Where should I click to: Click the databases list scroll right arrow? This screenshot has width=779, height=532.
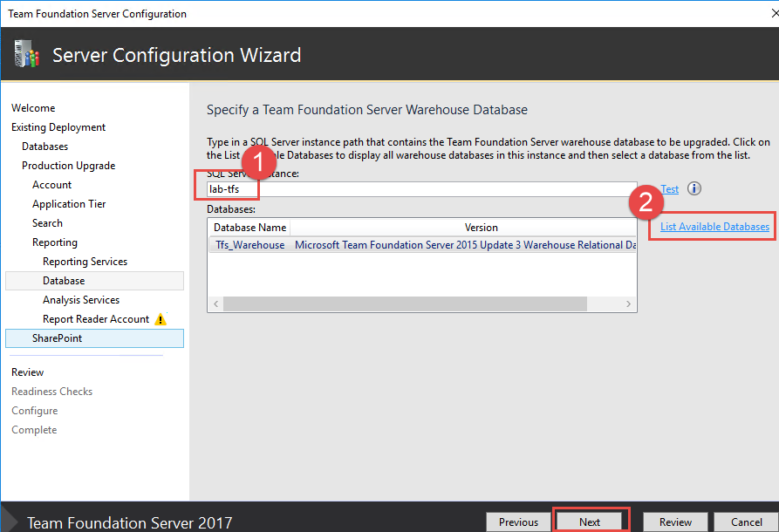click(628, 304)
